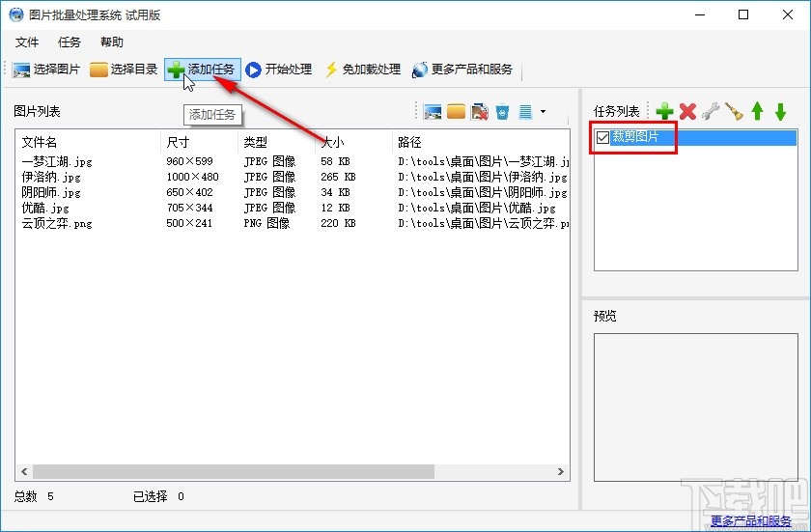Click the horizontal scrollbar thumb
Viewport: 811px width, 532px height.
pyautogui.click(x=234, y=471)
